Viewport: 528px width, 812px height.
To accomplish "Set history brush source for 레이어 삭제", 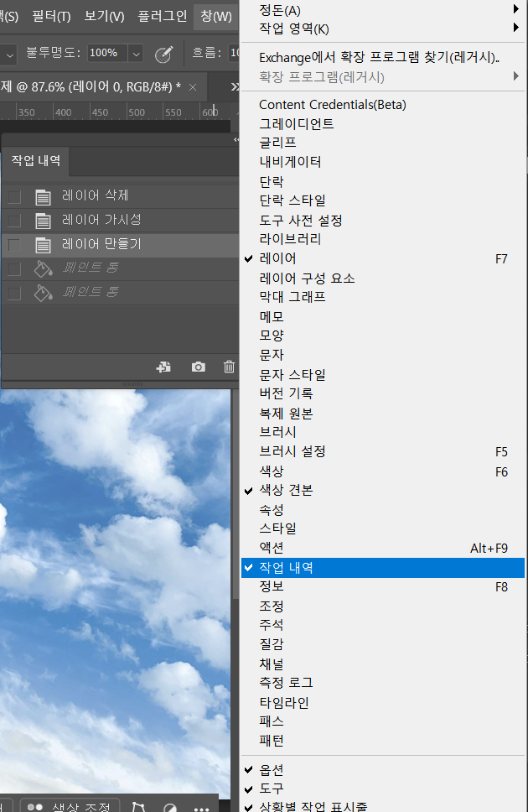I will [x=14, y=197].
